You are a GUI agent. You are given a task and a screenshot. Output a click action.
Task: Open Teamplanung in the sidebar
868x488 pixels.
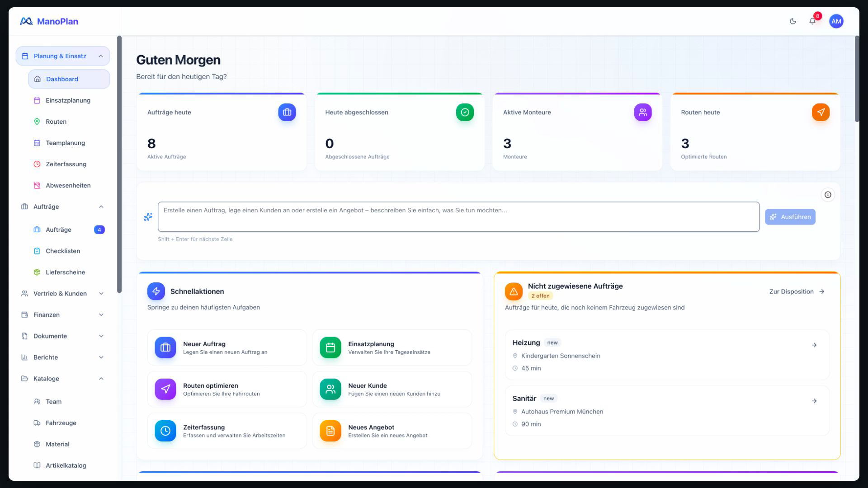pyautogui.click(x=69, y=143)
